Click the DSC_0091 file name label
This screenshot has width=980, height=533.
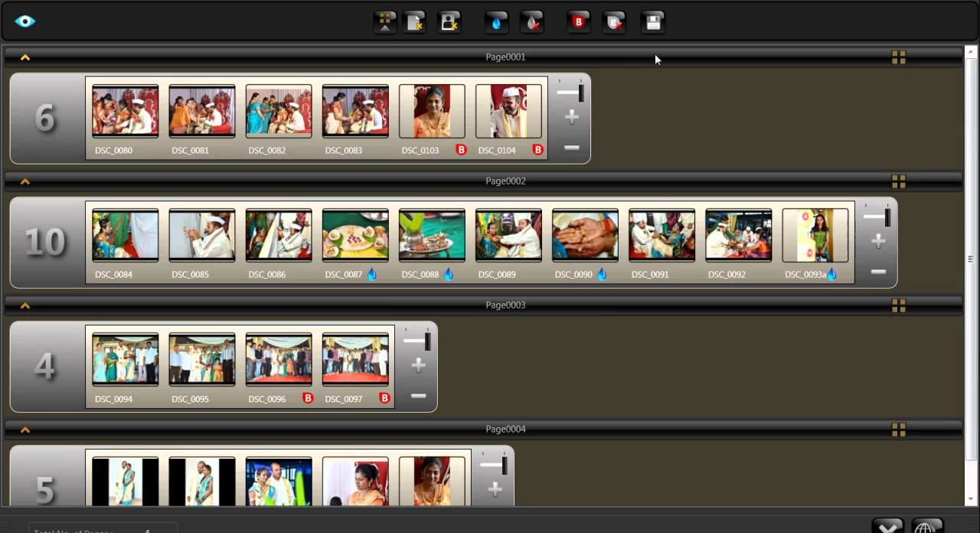(650, 275)
